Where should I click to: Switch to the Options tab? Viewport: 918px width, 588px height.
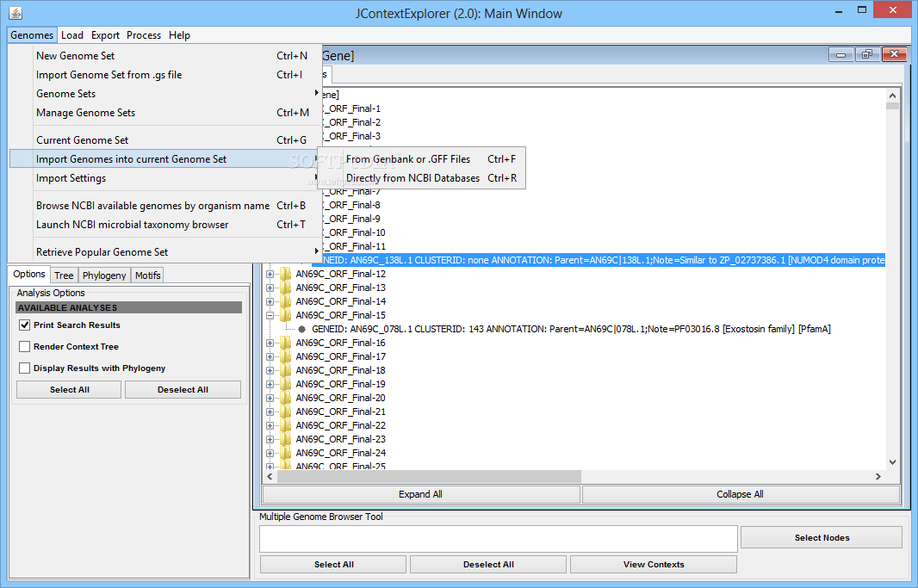tap(28, 274)
